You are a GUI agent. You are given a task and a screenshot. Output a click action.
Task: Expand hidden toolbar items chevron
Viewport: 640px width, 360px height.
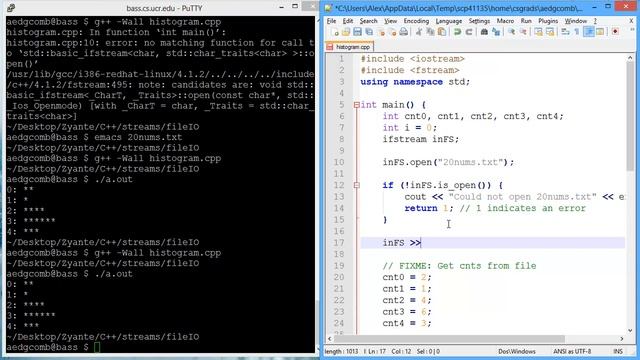[x=633, y=30]
